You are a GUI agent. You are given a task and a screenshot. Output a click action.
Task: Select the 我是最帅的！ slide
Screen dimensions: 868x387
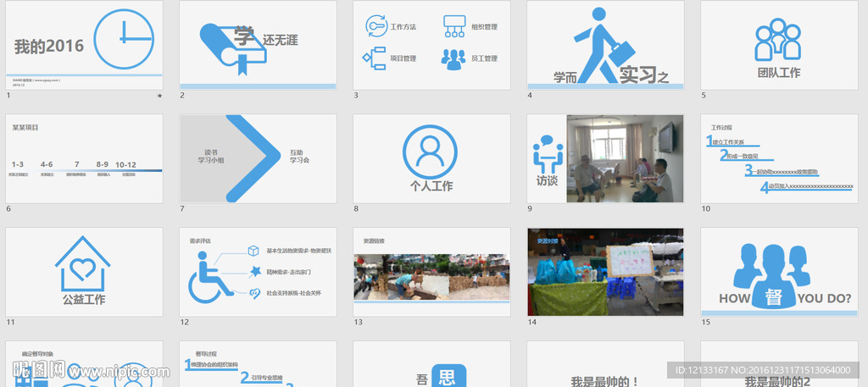coord(605,364)
